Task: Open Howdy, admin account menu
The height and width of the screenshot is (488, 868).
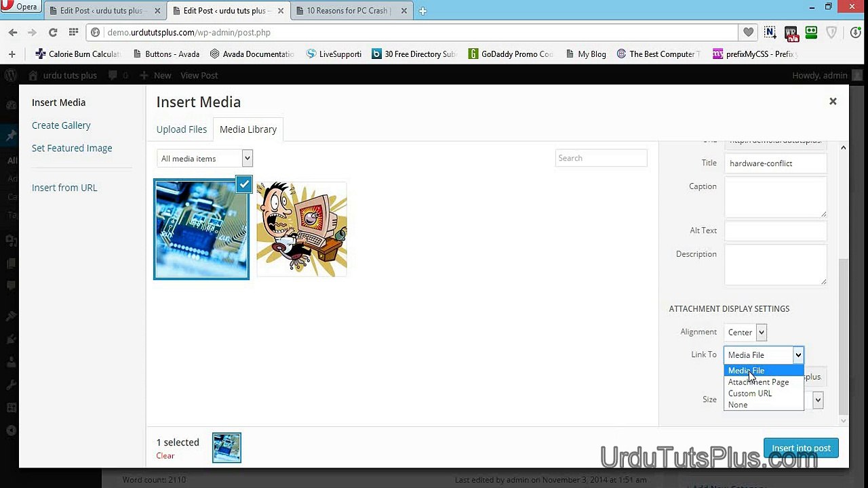Action: (x=827, y=75)
